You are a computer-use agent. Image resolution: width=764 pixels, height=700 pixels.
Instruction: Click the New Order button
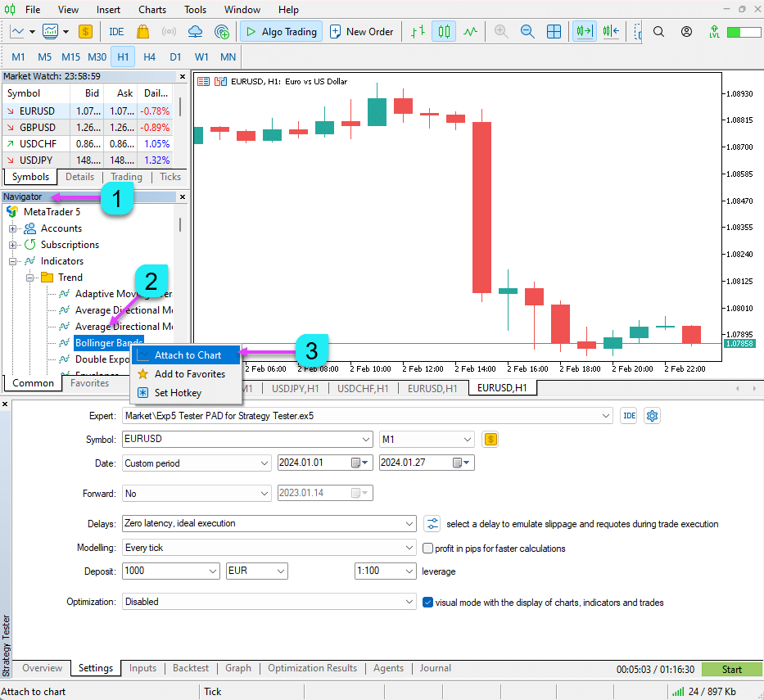coord(361,32)
